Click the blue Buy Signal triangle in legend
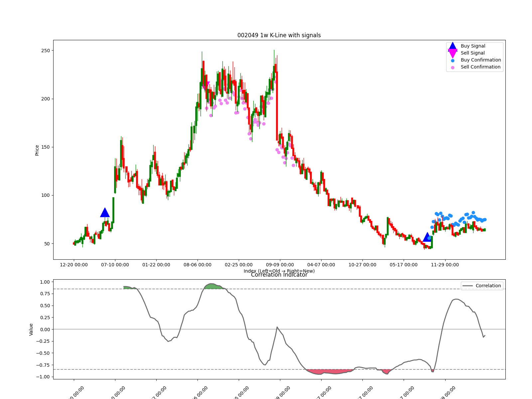 click(x=453, y=46)
